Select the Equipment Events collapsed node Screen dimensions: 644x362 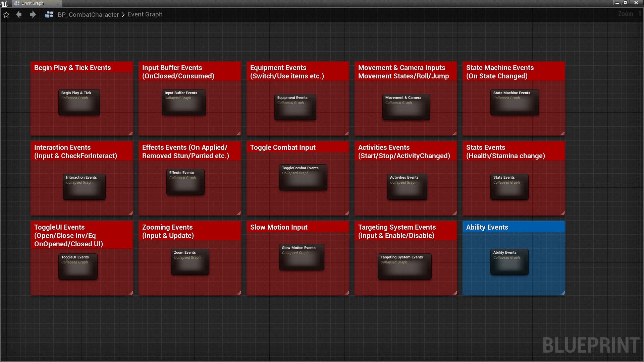[x=295, y=107]
